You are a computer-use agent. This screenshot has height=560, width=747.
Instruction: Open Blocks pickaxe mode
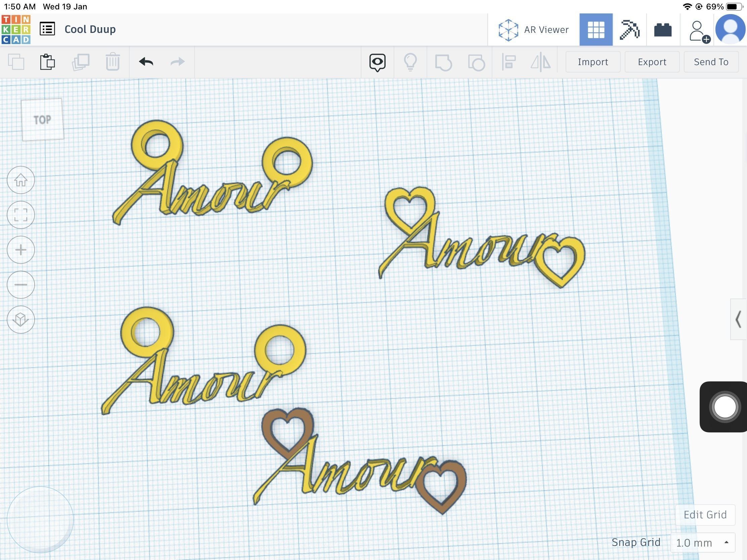click(629, 30)
